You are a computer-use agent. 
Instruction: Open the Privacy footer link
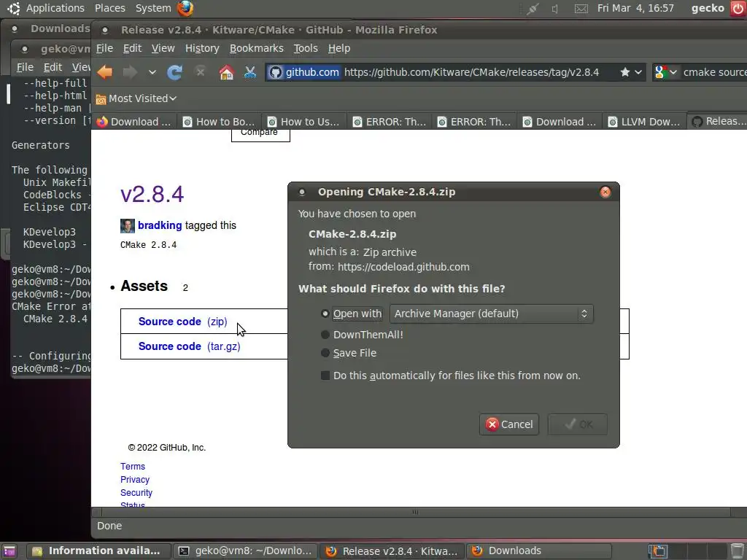[135, 480]
